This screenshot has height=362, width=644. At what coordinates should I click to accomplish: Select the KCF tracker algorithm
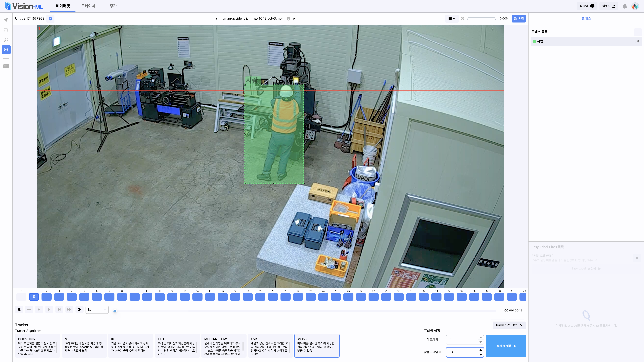(131, 346)
